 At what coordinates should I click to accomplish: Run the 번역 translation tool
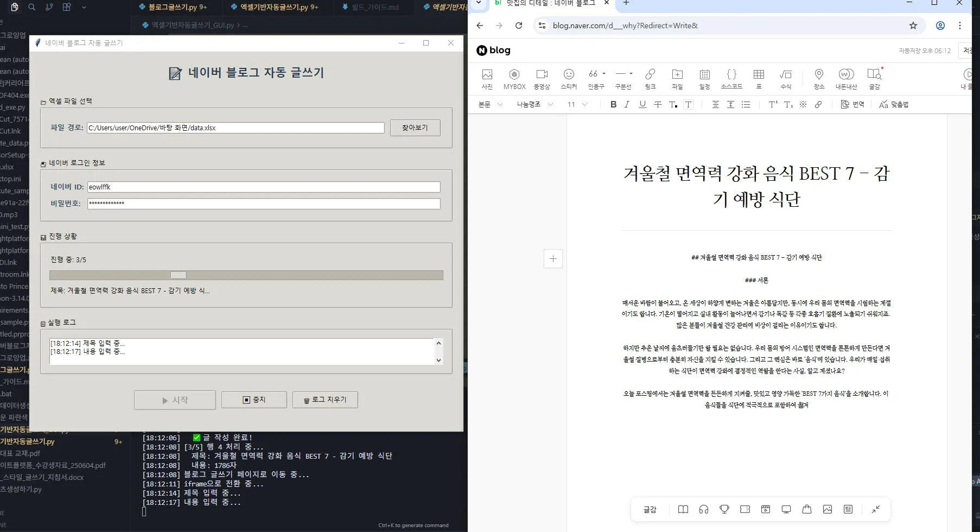point(852,104)
